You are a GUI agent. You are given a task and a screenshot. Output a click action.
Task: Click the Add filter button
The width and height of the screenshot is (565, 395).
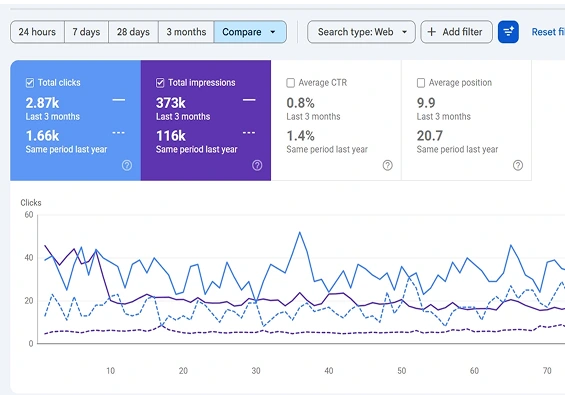coord(457,32)
